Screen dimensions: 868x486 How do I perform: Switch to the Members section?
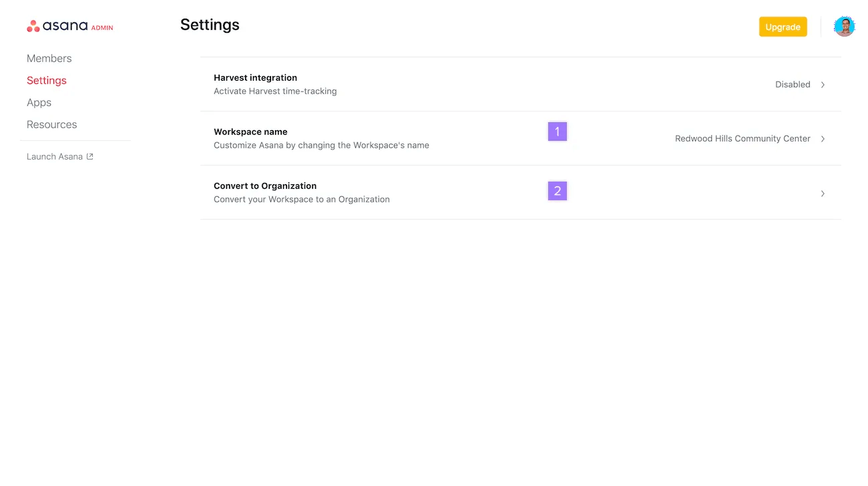tap(49, 58)
